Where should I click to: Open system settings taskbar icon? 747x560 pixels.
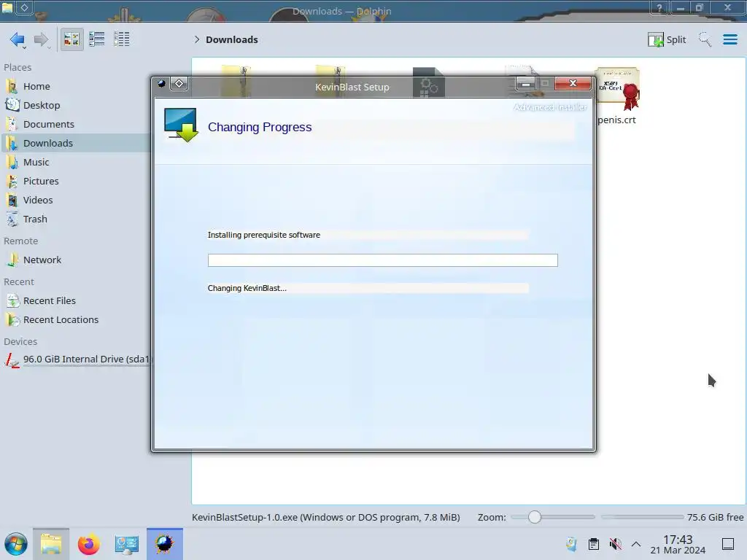pyautogui.click(x=126, y=544)
